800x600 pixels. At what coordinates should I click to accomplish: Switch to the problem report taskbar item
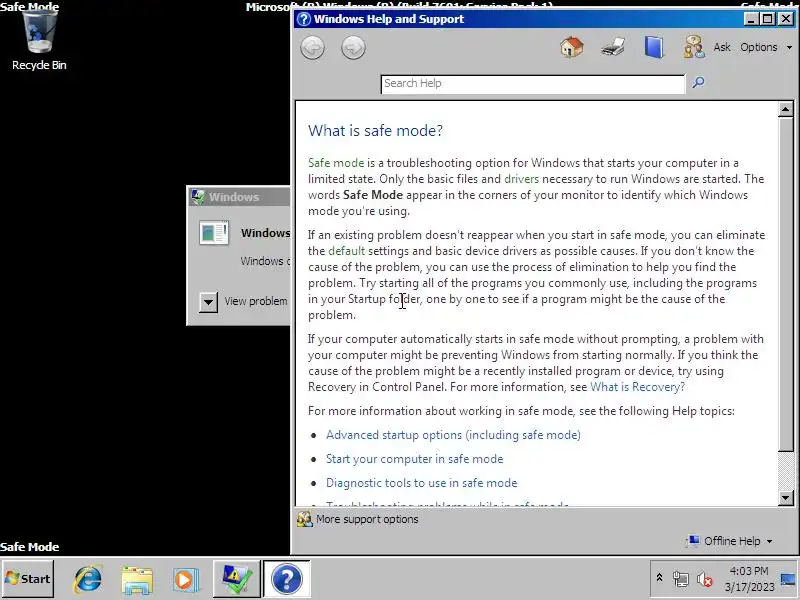[236, 579]
